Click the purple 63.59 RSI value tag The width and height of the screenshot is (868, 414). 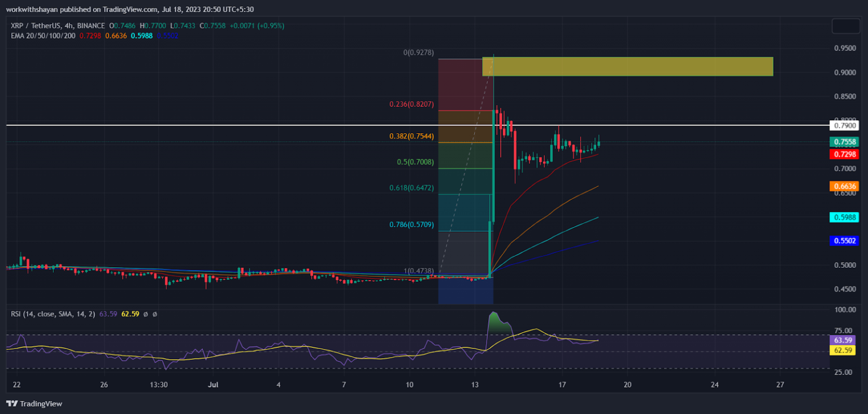(x=843, y=339)
